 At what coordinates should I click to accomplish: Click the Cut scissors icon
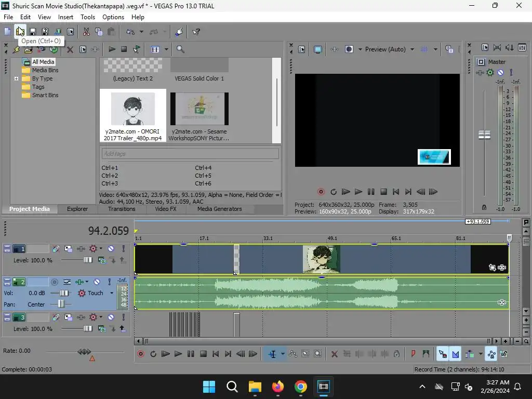click(x=87, y=32)
